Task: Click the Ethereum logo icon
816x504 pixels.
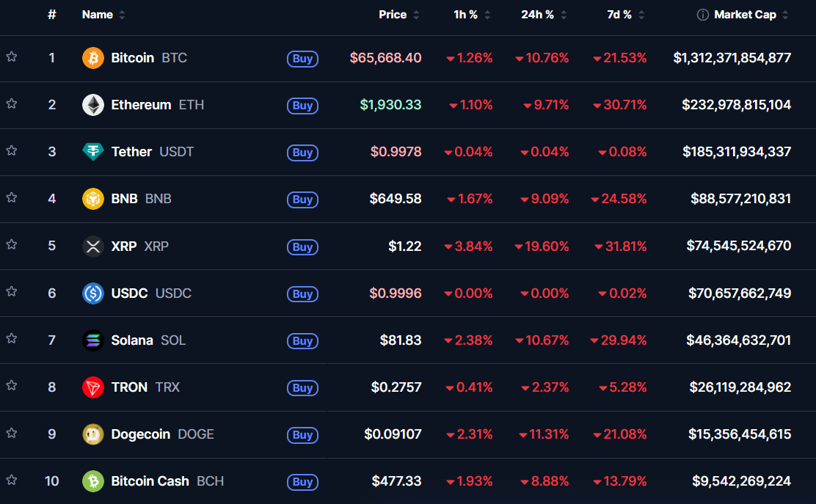Action: (x=93, y=105)
